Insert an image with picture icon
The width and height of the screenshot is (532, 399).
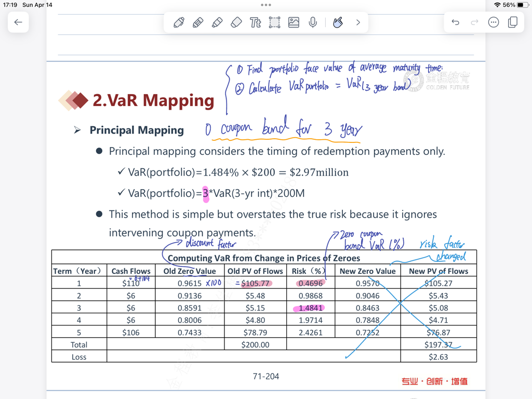[294, 22]
